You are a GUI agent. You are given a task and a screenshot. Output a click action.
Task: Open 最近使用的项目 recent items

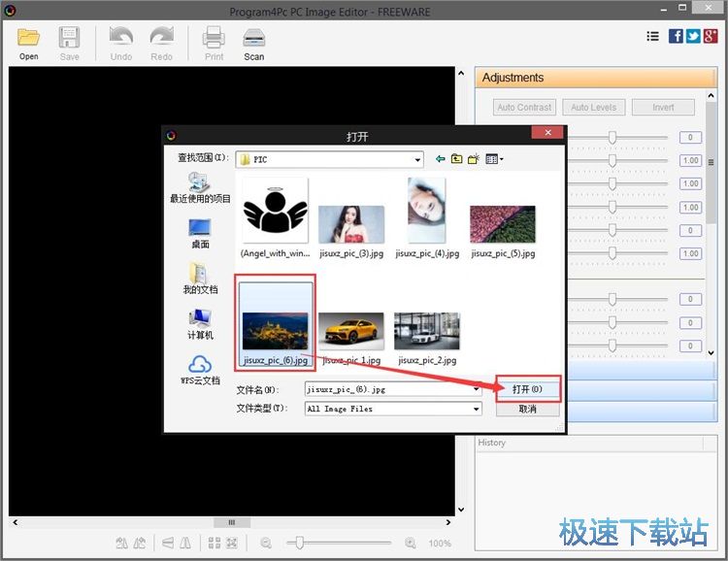click(x=200, y=187)
